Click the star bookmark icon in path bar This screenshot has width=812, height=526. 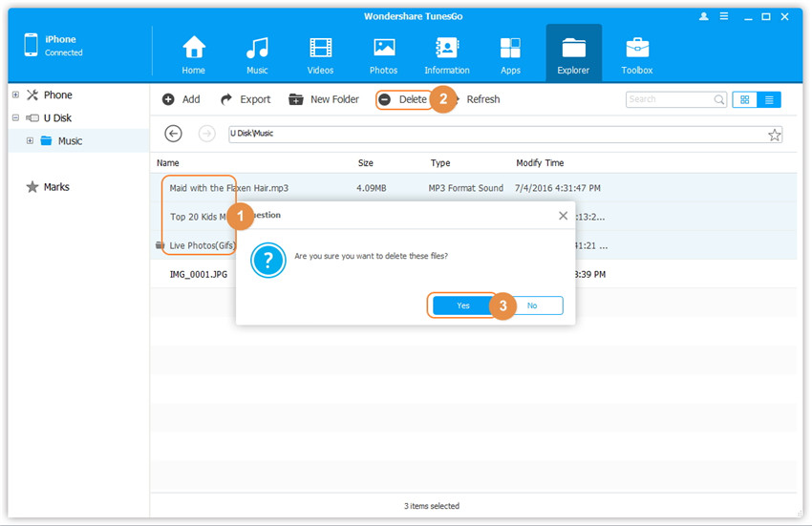775,135
